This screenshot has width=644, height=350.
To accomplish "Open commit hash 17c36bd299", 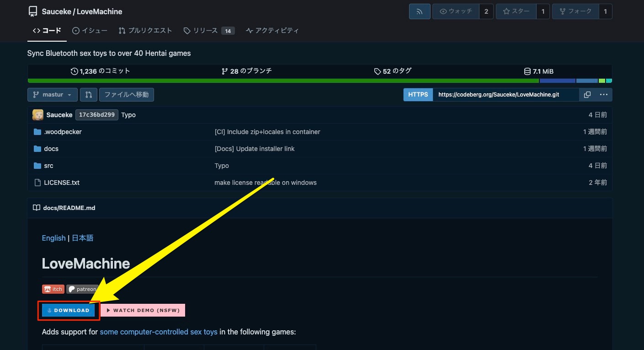I will pyautogui.click(x=96, y=115).
